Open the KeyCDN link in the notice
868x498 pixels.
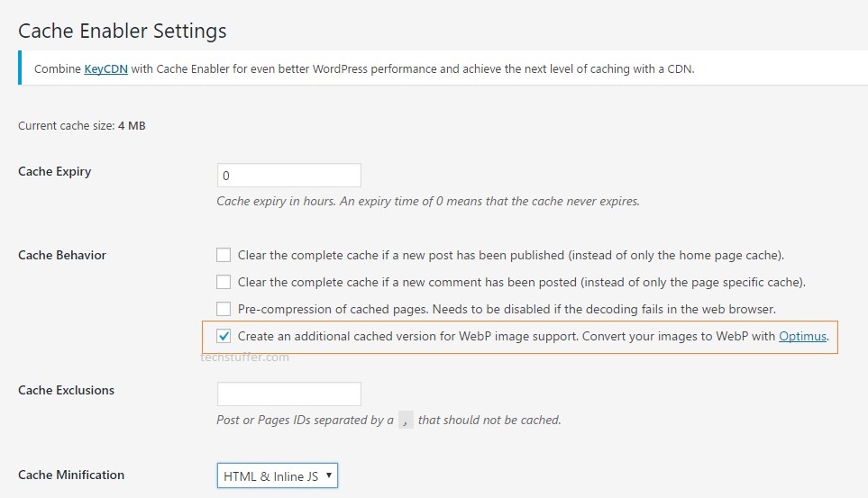(x=105, y=69)
